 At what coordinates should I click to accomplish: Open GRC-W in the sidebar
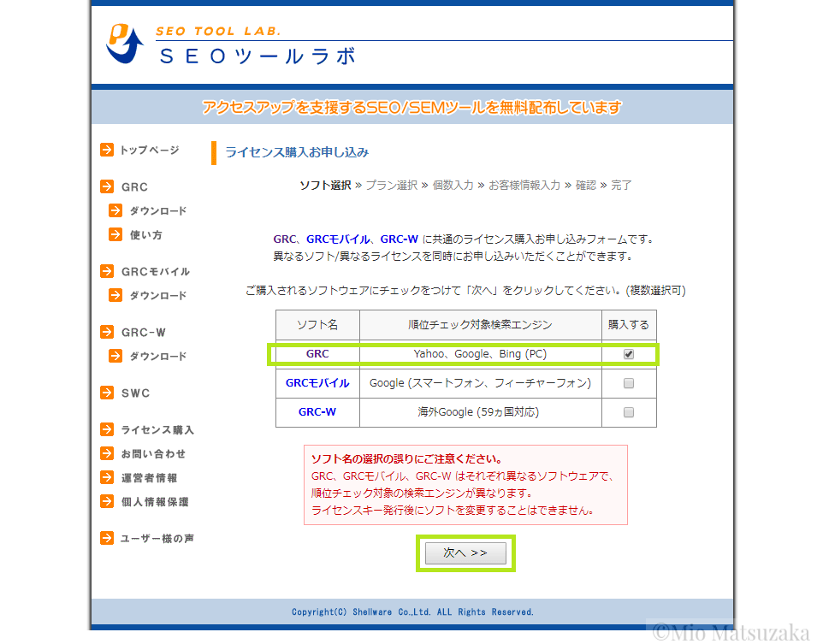click(x=143, y=333)
